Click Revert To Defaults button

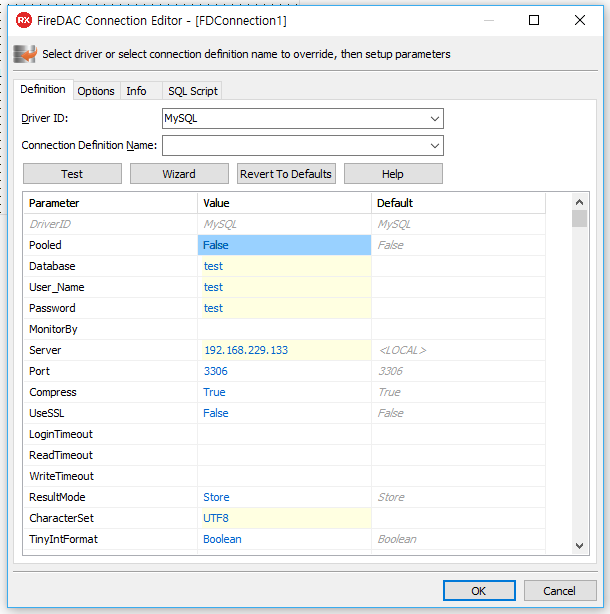(286, 173)
